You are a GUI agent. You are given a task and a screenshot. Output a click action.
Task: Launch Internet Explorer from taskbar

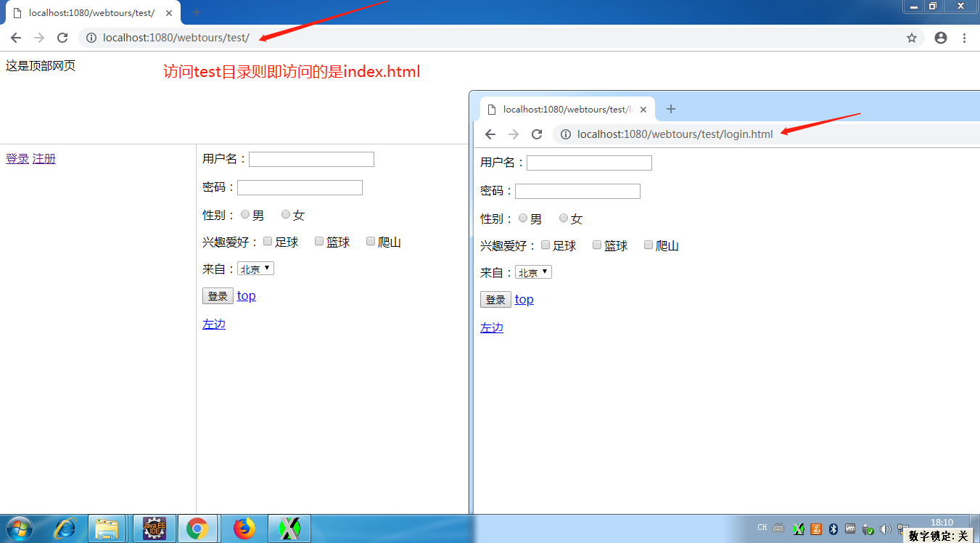(65, 528)
